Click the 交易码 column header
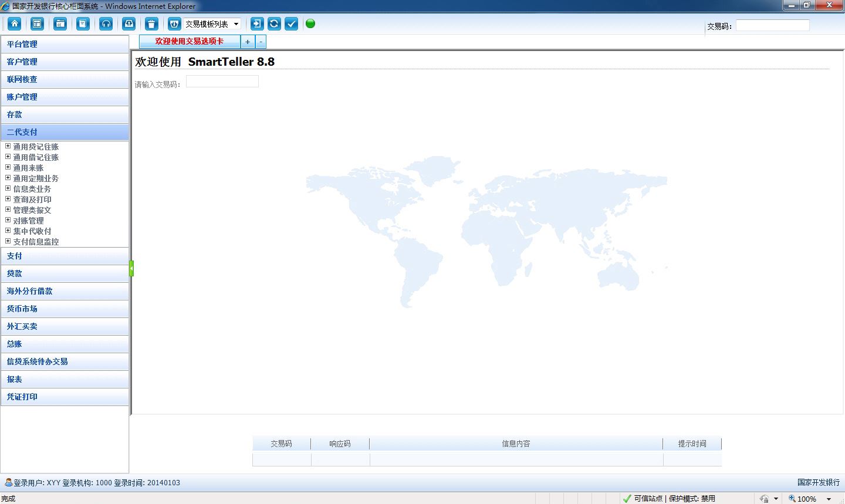 click(282, 444)
